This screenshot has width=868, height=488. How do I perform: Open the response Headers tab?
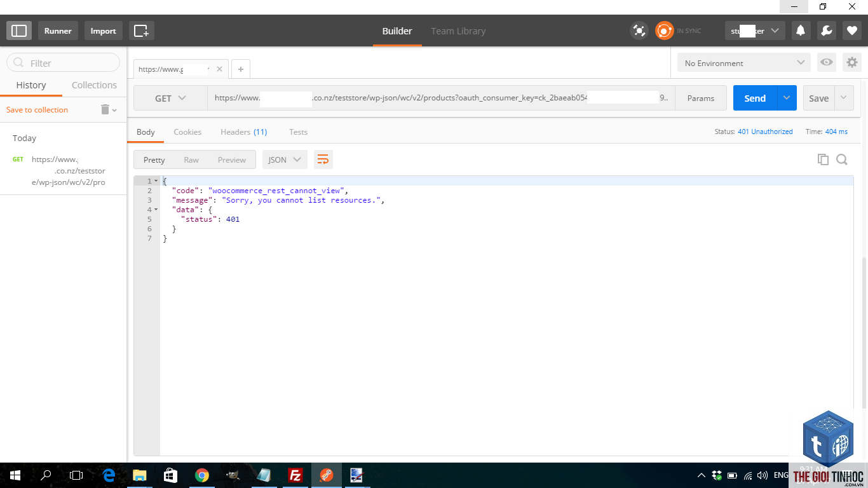click(x=243, y=132)
